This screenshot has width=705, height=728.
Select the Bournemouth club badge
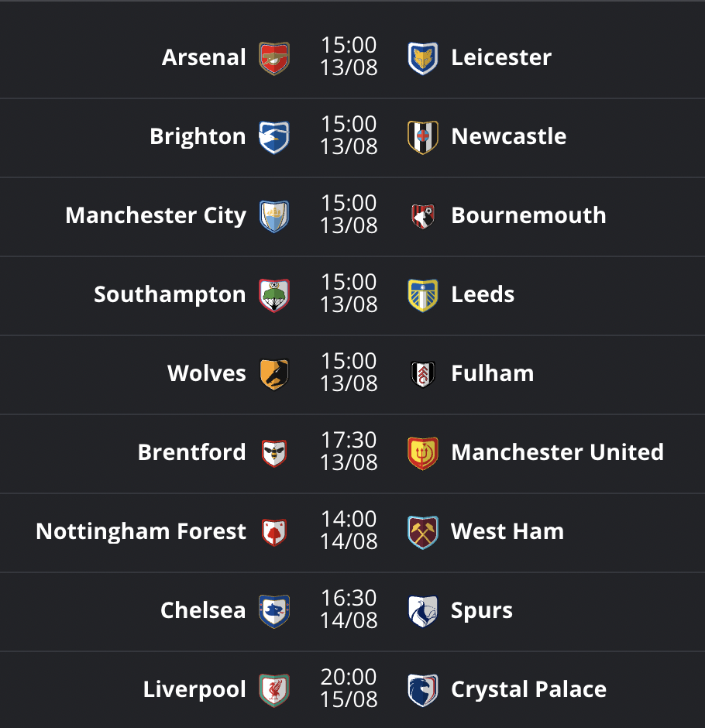(422, 215)
